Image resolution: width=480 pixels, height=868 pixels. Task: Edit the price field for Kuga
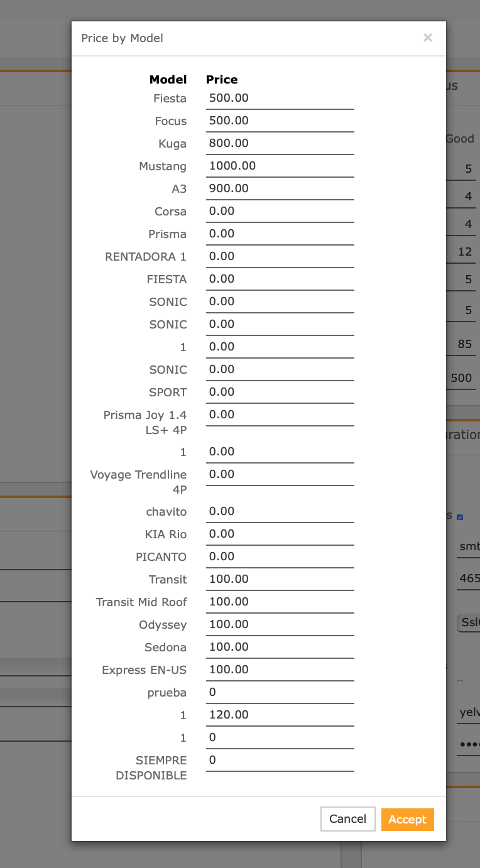coord(280,143)
